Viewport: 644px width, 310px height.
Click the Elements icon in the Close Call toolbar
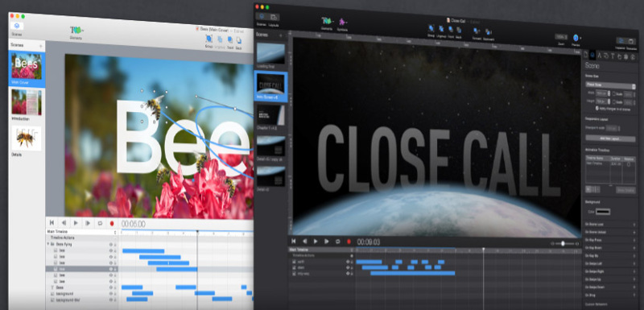pyautogui.click(x=328, y=22)
